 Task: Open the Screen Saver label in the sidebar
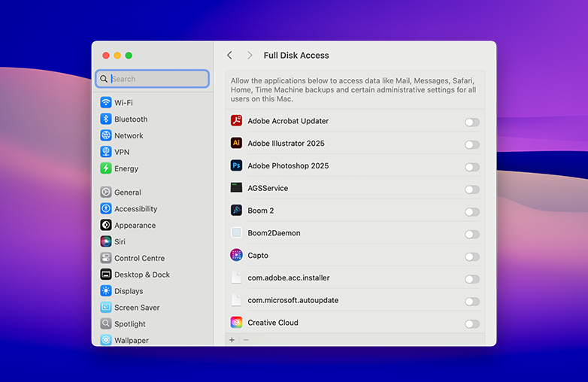(x=137, y=308)
